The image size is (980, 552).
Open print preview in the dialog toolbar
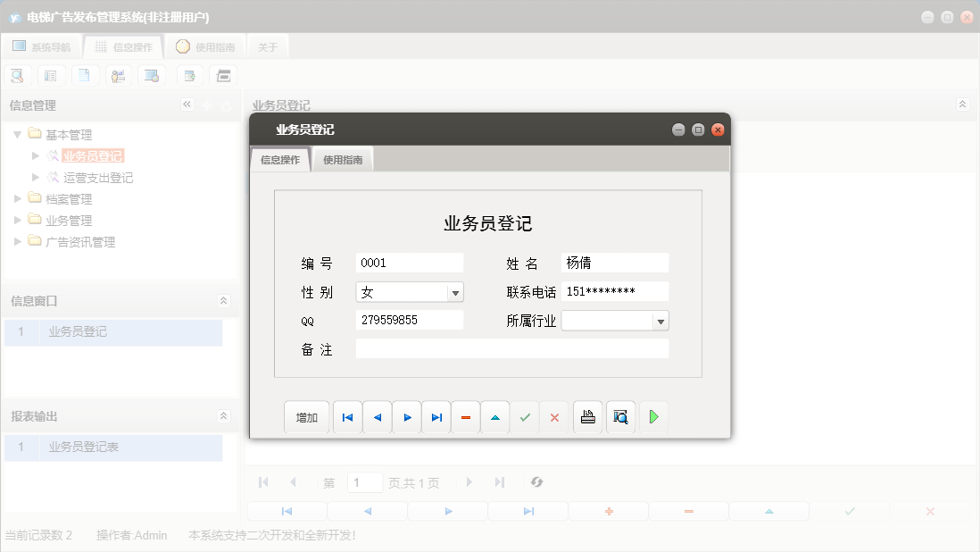(x=619, y=416)
